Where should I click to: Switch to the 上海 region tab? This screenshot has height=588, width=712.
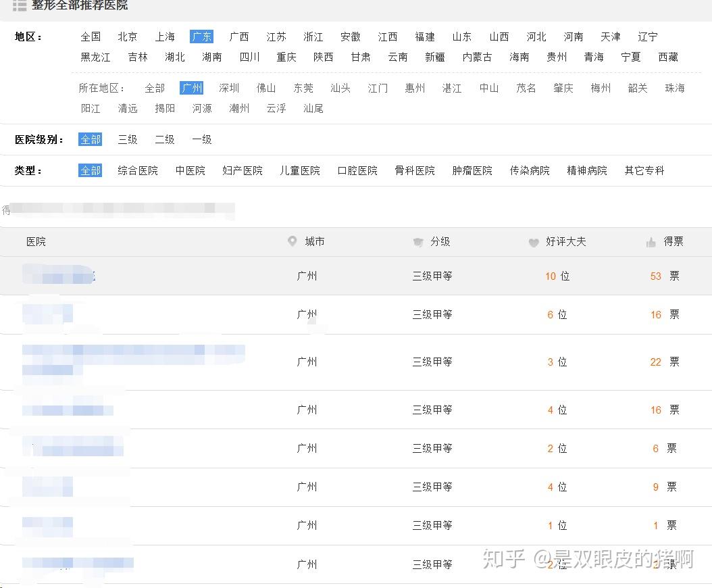tap(164, 36)
